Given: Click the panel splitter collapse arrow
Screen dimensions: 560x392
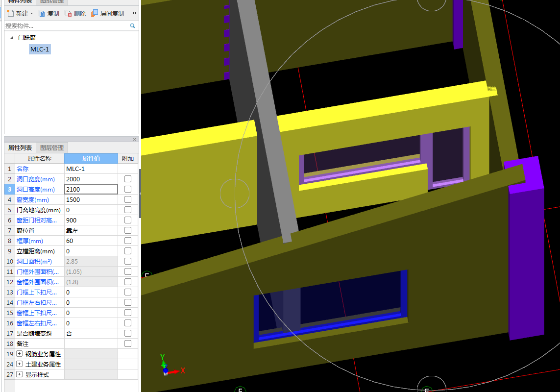Looking at the screenshot, I should [140, 194].
